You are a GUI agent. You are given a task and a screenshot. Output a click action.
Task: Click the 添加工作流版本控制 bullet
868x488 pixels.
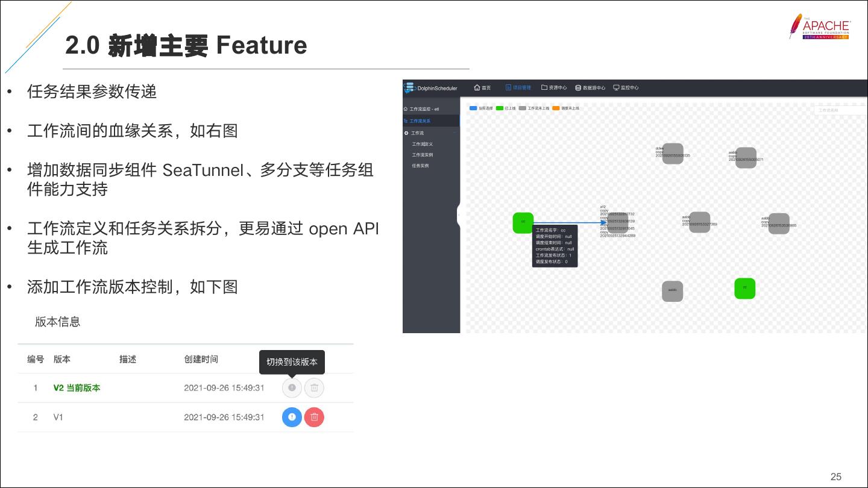click(133, 287)
